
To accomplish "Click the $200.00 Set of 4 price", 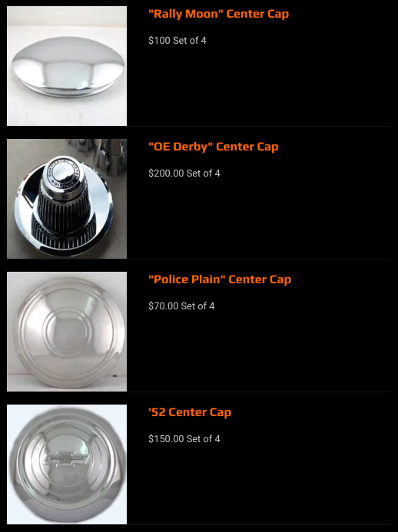I will click(184, 173).
